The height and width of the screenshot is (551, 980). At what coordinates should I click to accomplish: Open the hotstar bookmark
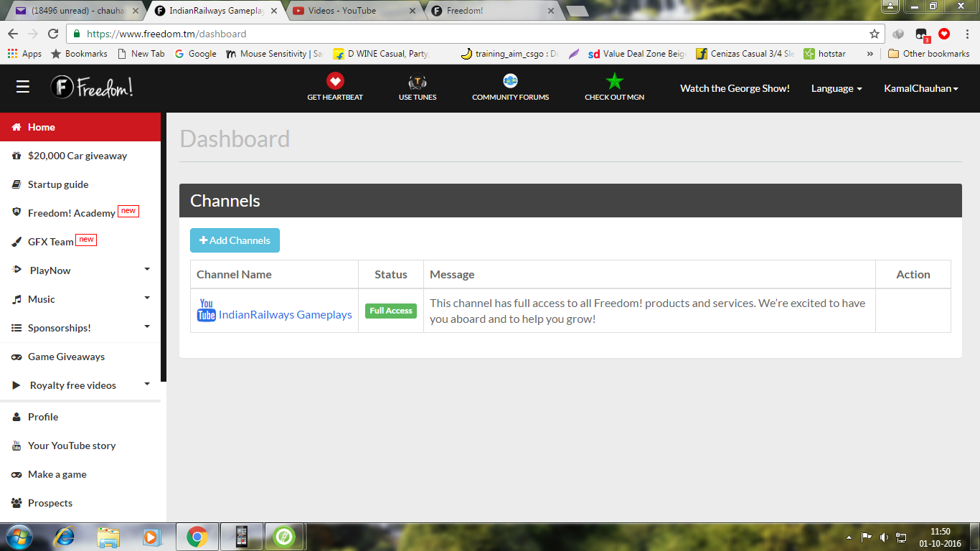pyautogui.click(x=824, y=54)
